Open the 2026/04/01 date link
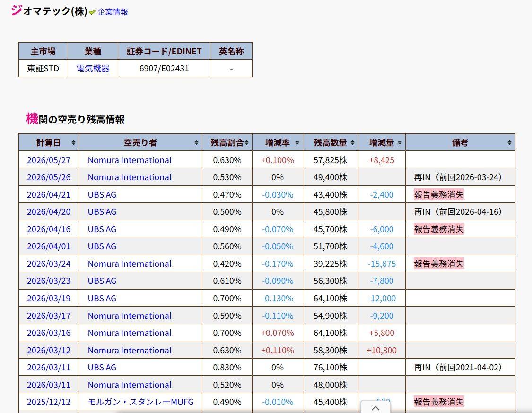Image resolution: width=532 pixels, height=413 pixels. click(49, 246)
